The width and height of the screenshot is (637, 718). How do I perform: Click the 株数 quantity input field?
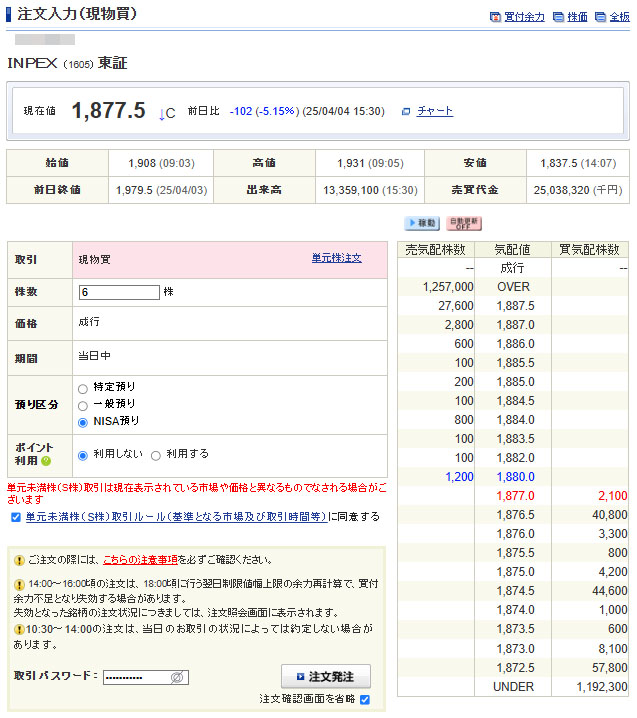tap(119, 292)
